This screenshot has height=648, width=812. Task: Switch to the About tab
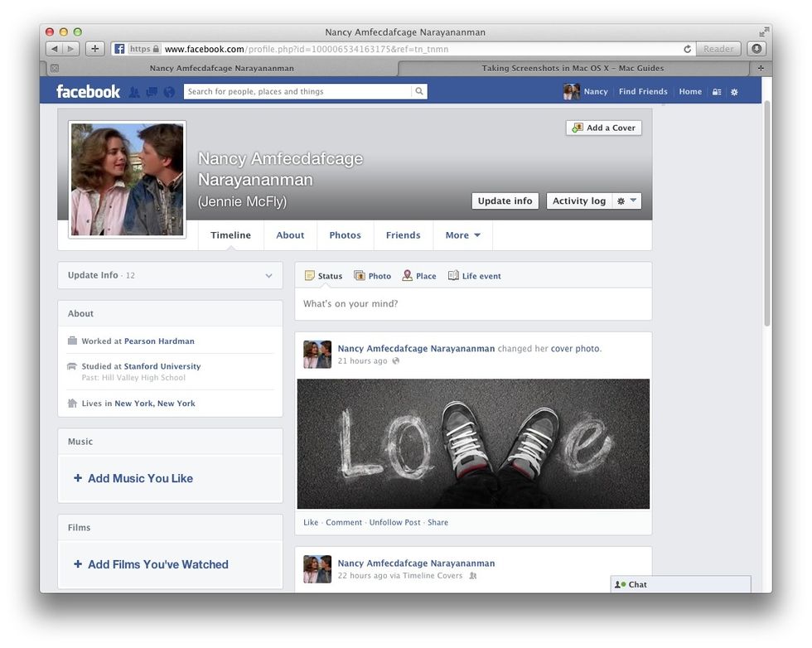pos(290,235)
